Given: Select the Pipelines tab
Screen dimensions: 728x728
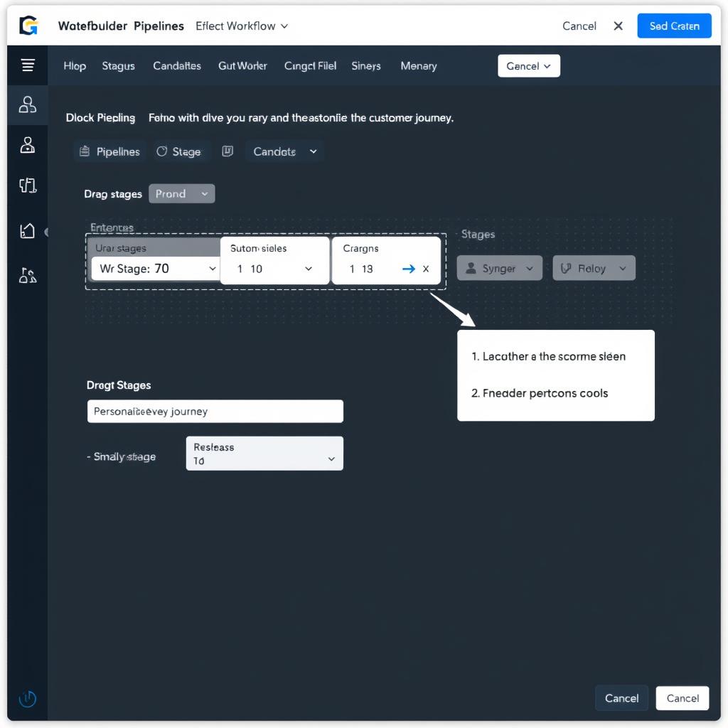Looking at the screenshot, I should (109, 151).
